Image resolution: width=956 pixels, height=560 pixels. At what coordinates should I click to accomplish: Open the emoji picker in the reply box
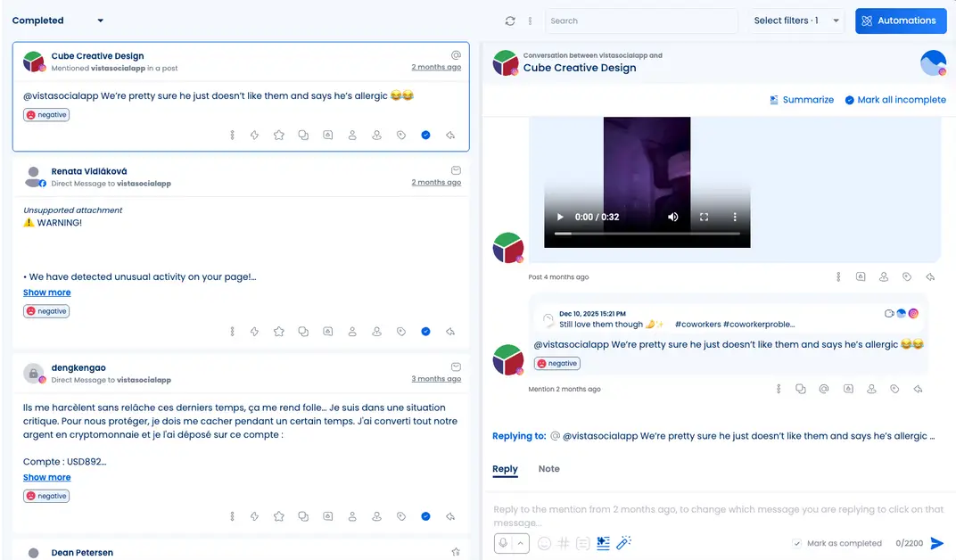click(544, 542)
